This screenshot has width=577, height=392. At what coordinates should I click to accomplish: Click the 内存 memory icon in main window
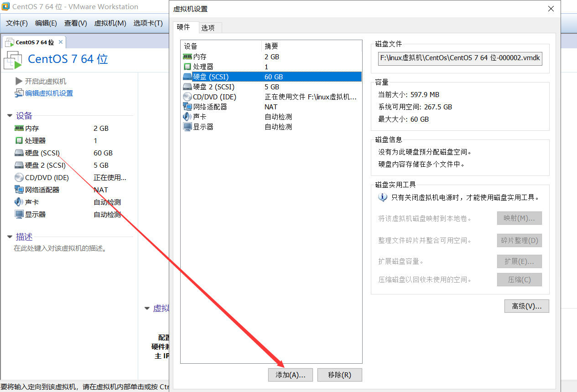tap(19, 129)
